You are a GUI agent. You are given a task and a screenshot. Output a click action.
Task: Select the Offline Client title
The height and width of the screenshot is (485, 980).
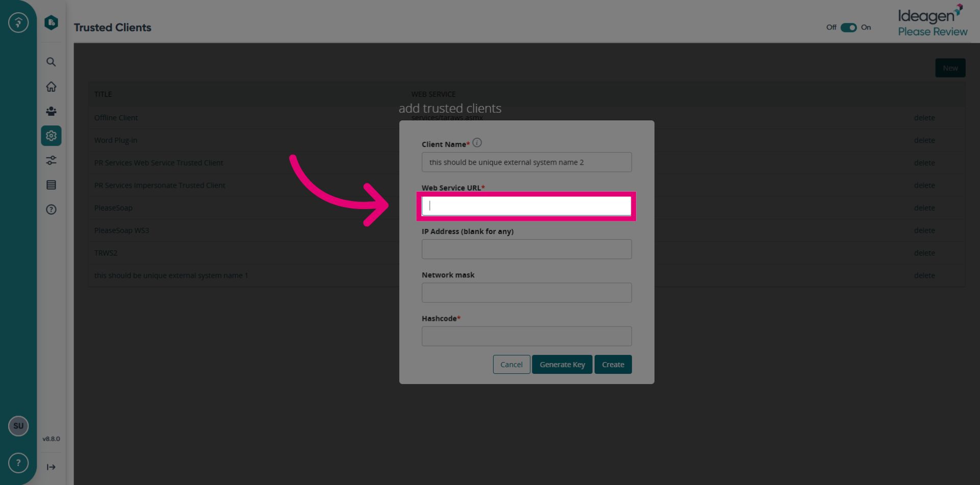click(116, 118)
